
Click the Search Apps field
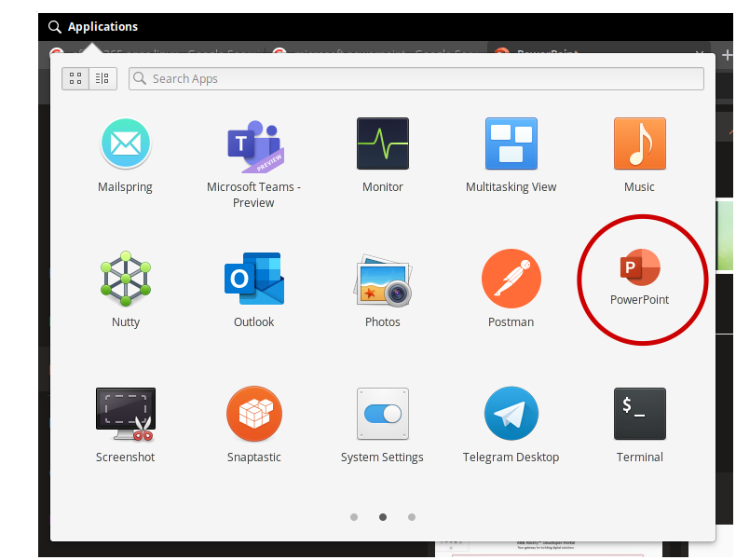[416, 78]
